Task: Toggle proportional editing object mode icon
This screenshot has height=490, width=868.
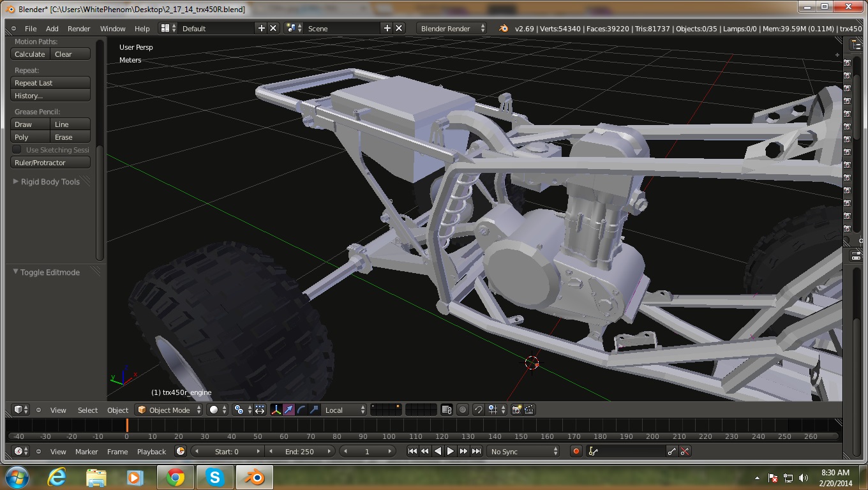Action: click(x=463, y=410)
